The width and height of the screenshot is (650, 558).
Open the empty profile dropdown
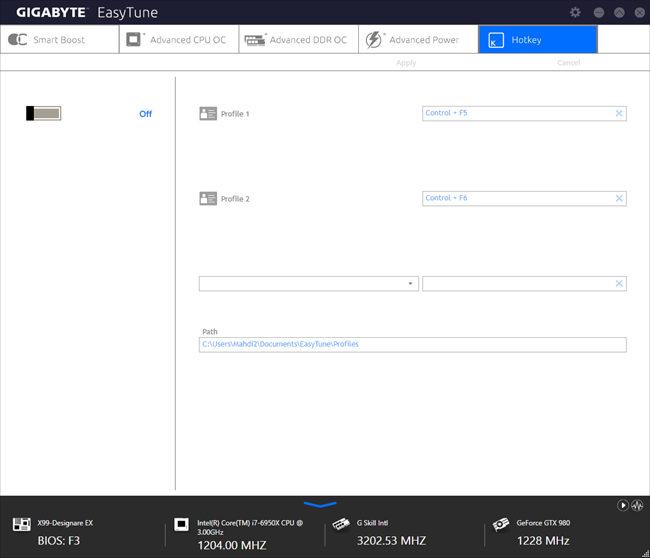point(308,284)
